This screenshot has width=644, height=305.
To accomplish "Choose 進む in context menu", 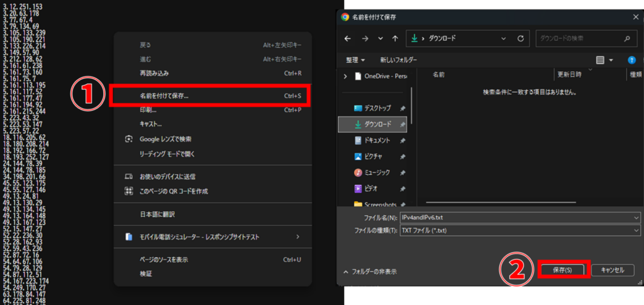I will [x=213, y=60].
